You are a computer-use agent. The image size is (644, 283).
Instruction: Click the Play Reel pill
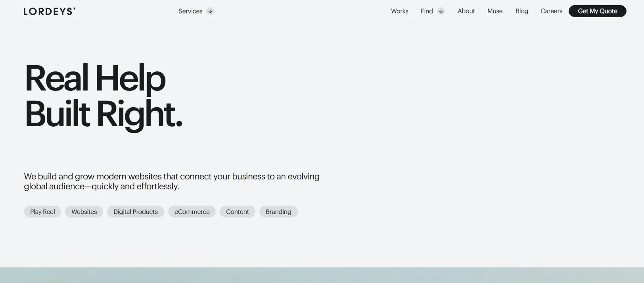point(42,212)
